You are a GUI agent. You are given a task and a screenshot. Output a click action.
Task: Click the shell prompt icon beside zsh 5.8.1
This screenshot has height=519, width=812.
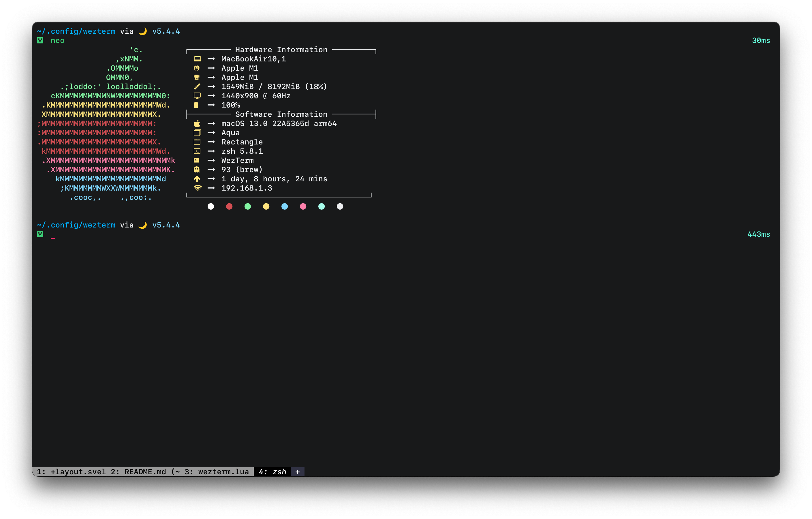[197, 151]
